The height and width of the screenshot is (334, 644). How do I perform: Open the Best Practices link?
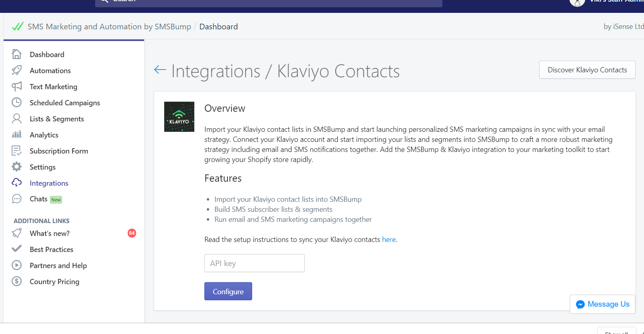click(51, 250)
